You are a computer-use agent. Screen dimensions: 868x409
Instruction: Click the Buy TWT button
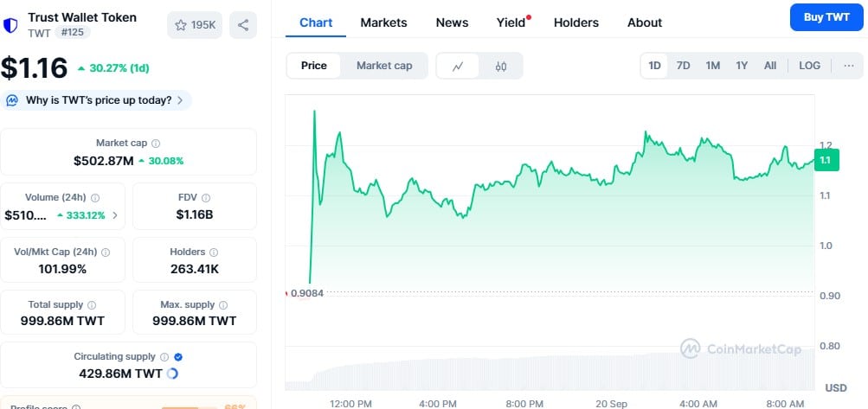click(826, 17)
